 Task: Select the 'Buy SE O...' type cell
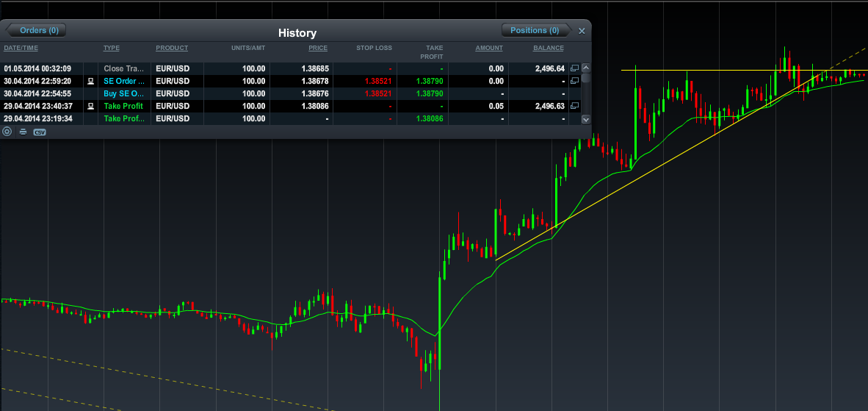coord(124,93)
